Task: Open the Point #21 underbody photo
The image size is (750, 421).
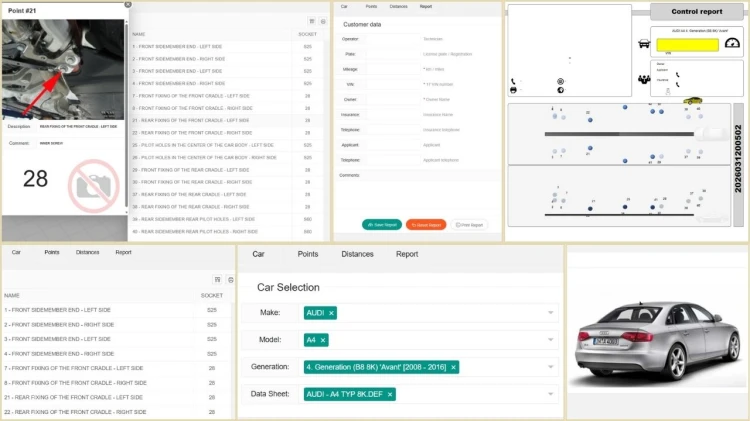Action: 63,69
